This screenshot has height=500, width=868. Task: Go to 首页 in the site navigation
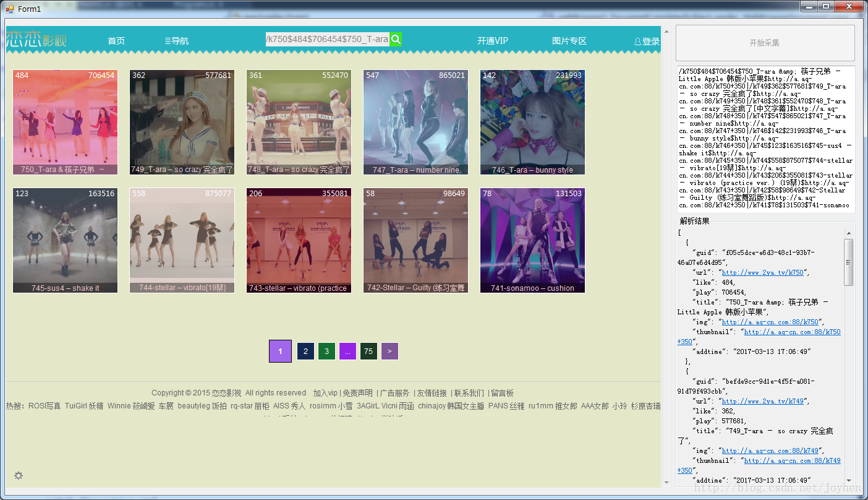click(x=116, y=41)
